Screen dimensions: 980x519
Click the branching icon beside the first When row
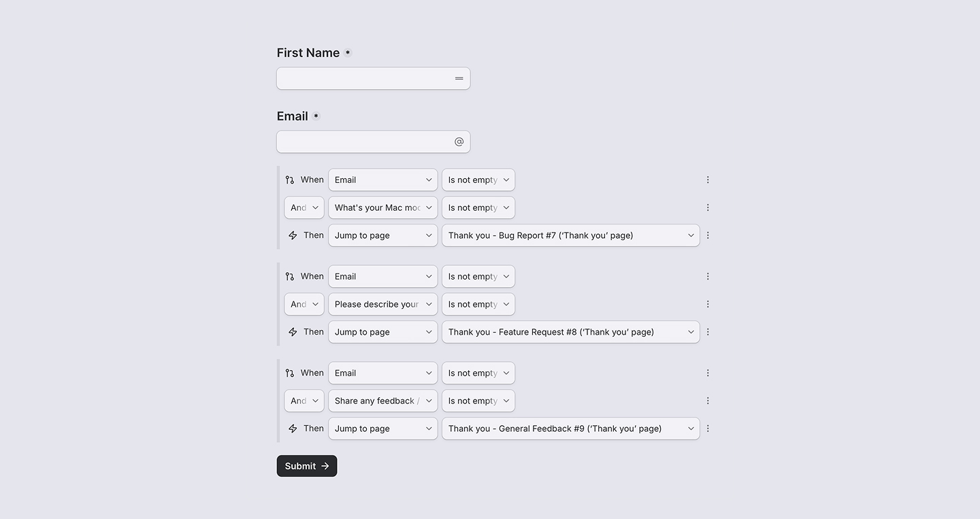(x=290, y=180)
